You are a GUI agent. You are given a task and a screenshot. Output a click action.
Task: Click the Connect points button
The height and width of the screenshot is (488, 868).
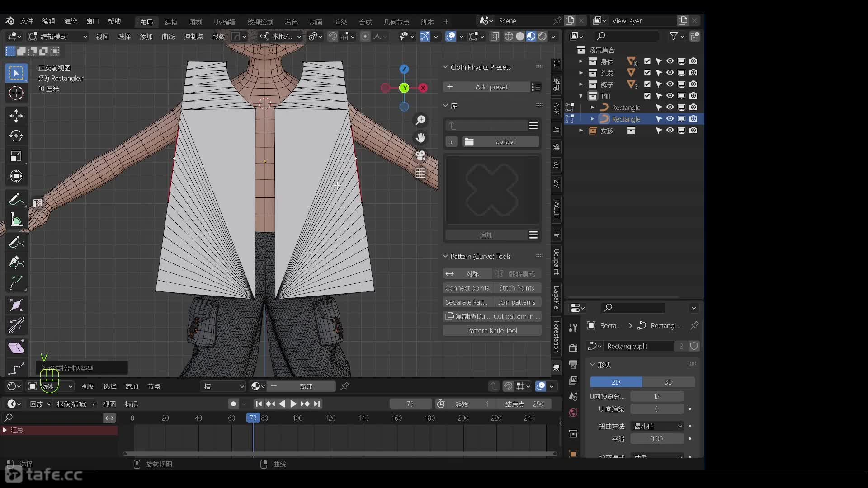tap(467, 288)
